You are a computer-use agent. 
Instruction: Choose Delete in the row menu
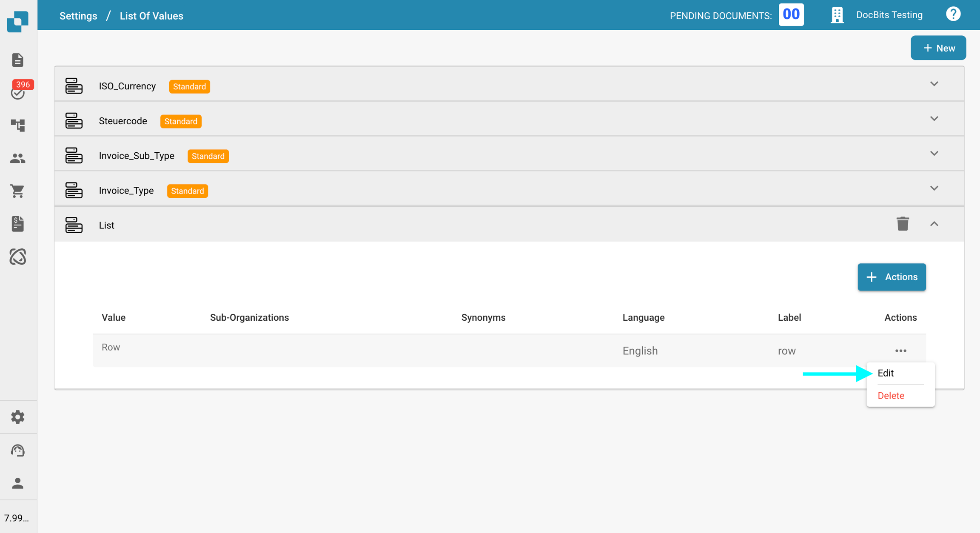[891, 396]
